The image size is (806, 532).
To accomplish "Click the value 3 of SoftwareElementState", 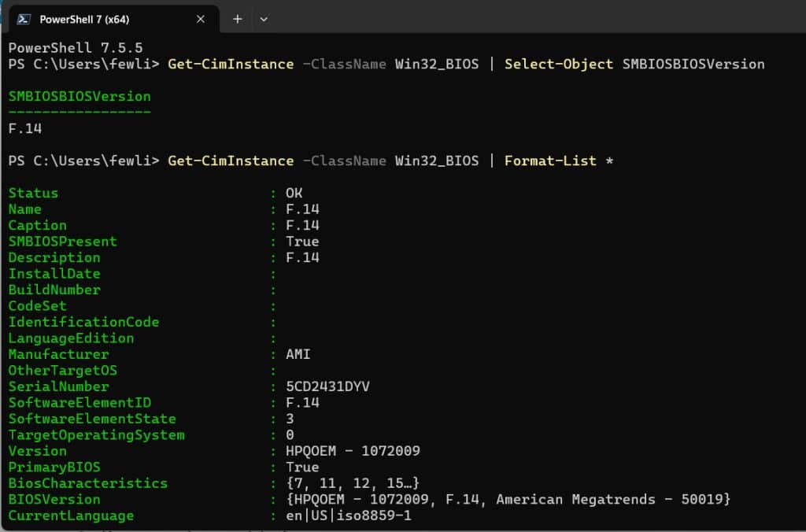I will point(290,419).
